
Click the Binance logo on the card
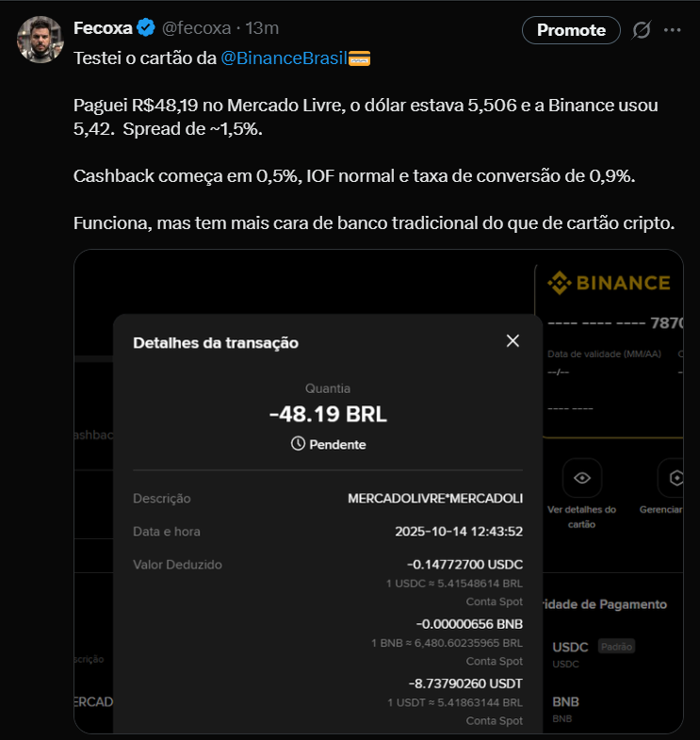coord(609,282)
